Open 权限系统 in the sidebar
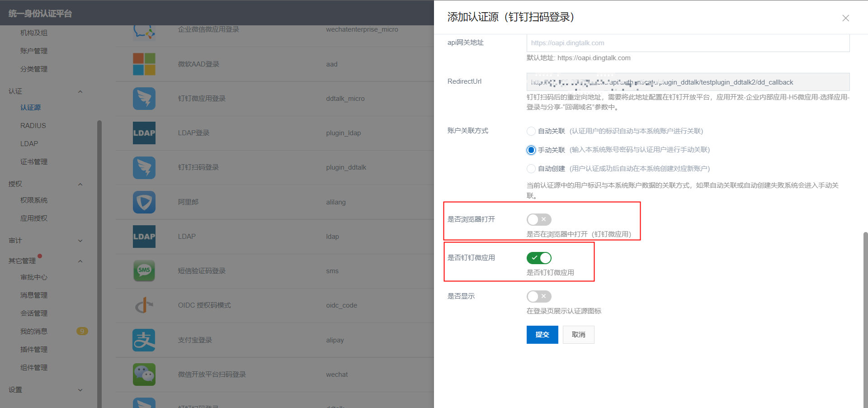The height and width of the screenshot is (408, 868). [34, 200]
